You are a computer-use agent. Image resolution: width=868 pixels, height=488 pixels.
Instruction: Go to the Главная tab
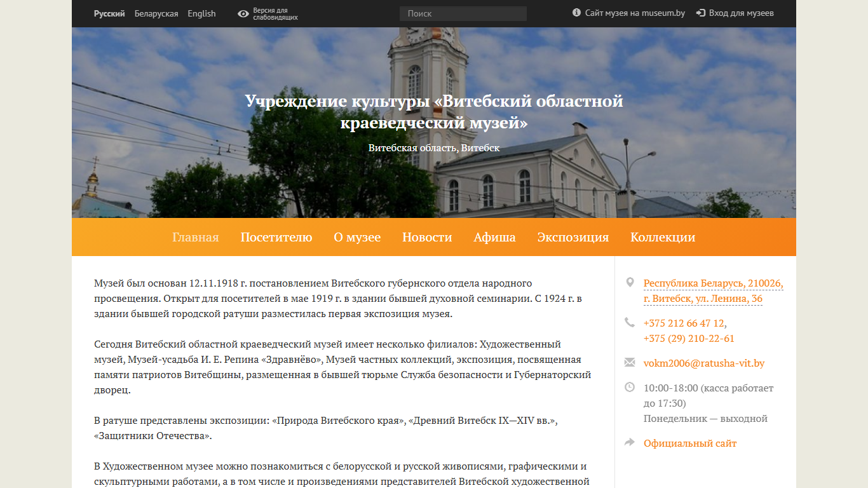[x=196, y=237]
